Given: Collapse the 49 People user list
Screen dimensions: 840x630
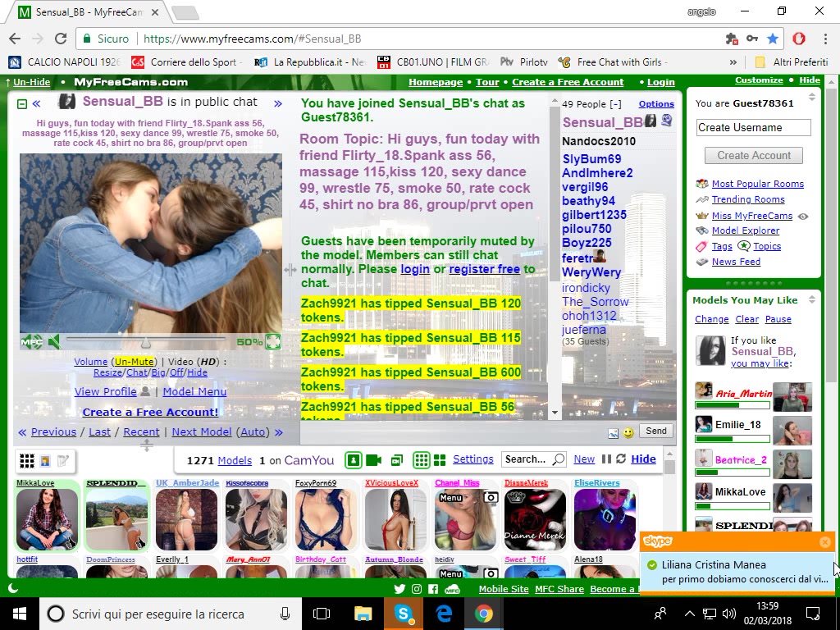Looking at the screenshot, I should [x=615, y=104].
